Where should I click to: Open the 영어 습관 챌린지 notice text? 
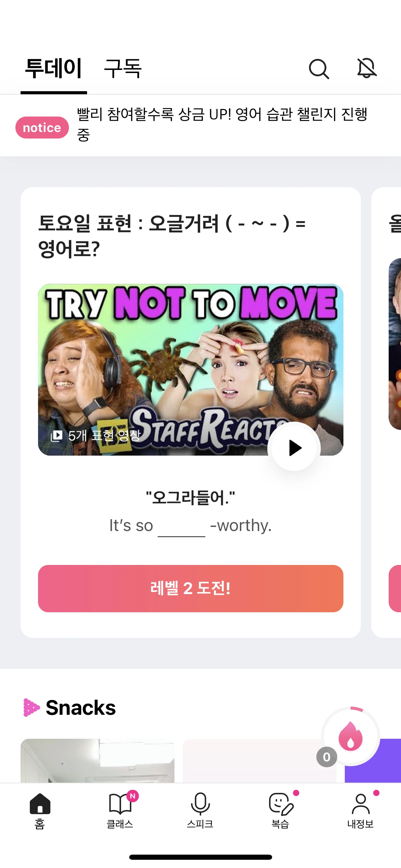(x=223, y=124)
